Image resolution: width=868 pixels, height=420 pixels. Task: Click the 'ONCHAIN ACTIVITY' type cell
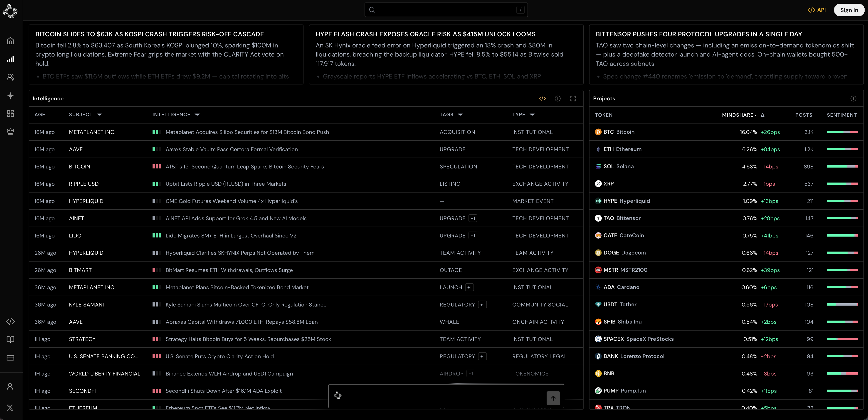538,322
